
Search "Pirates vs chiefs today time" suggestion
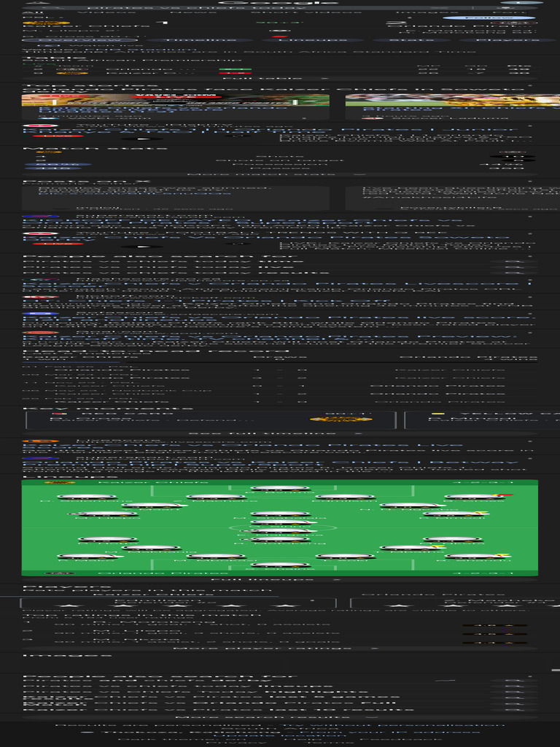point(280,261)
